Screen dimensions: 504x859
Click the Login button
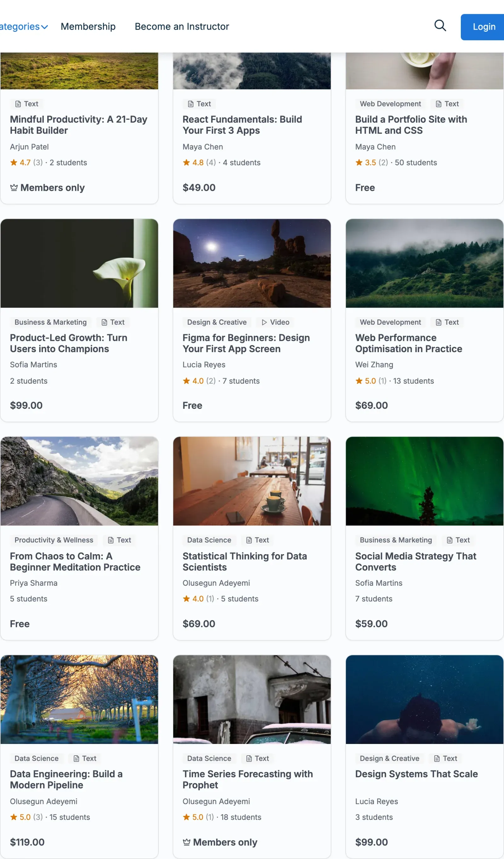point(483,27)
